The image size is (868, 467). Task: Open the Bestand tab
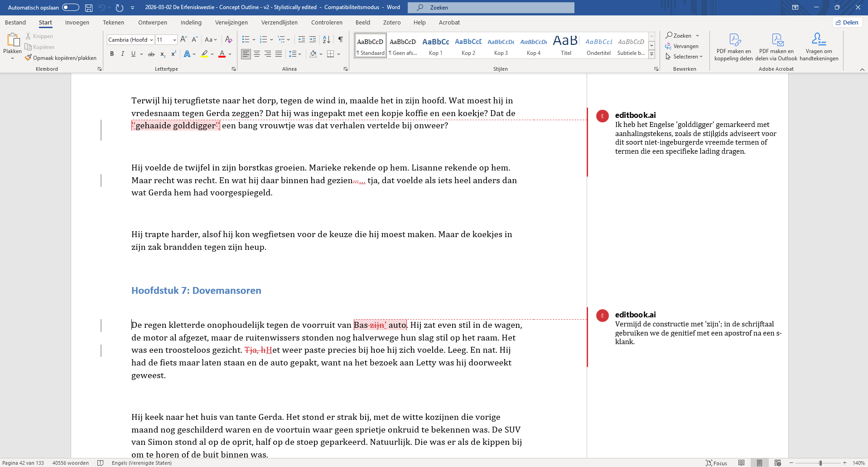(x=15, y=23)
